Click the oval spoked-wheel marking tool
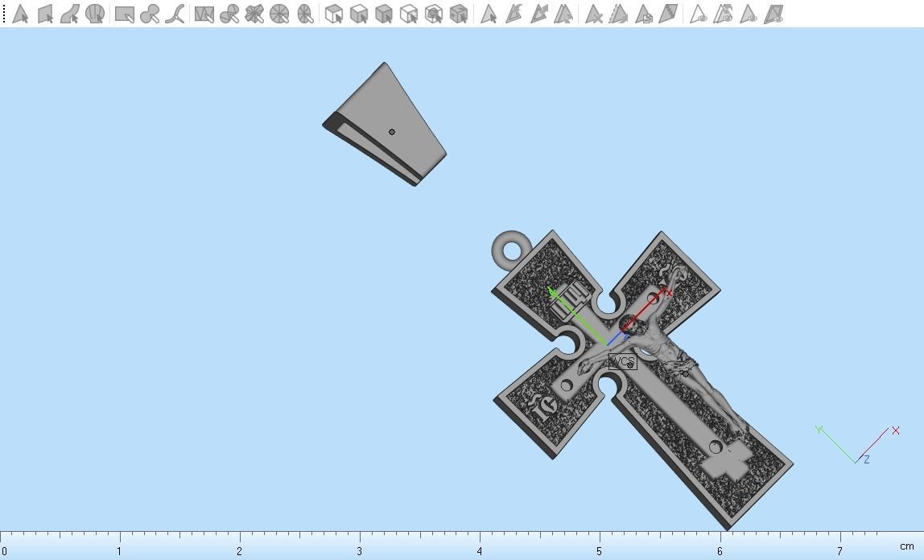 click(x=305, y=14)
